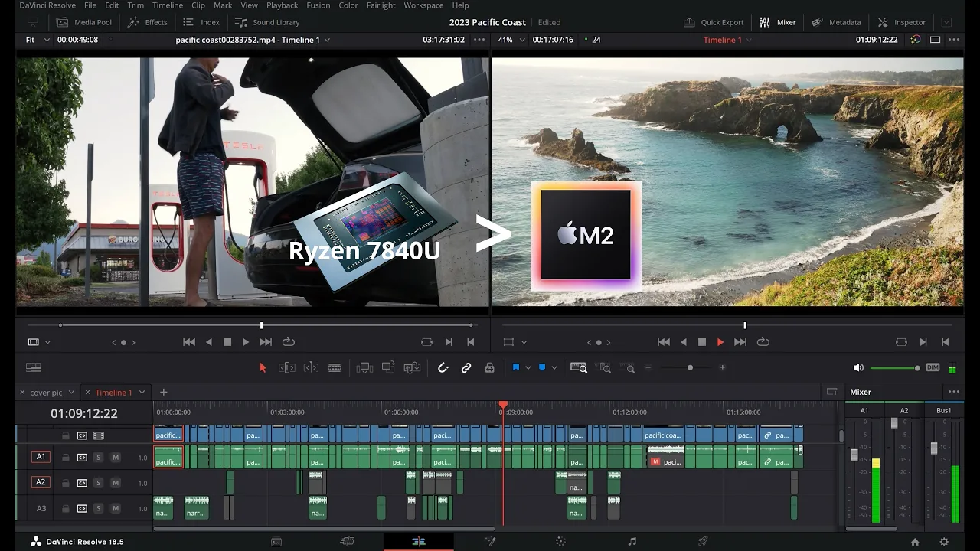Mute track A1 with M button
This screenshot has height=551, width=980.
tap(116, 457)
